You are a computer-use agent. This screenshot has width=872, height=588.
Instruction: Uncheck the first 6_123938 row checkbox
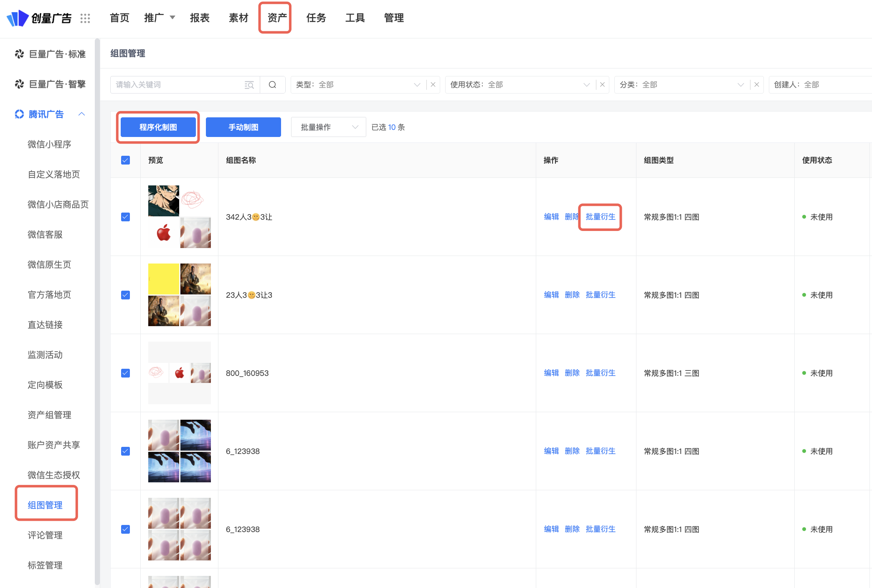(x=125, y=451)
